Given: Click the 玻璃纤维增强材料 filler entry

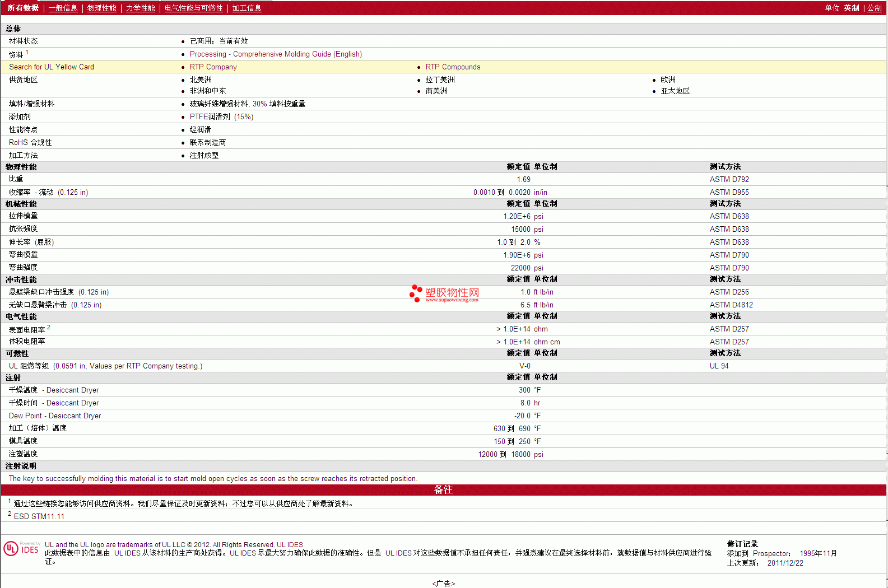Looking at the screenshot, I should click(248, 104).
